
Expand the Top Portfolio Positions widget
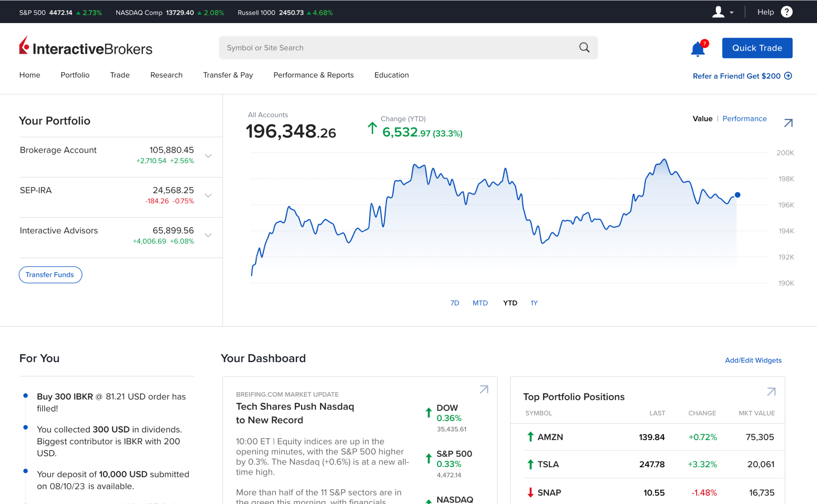pos(771,391)
